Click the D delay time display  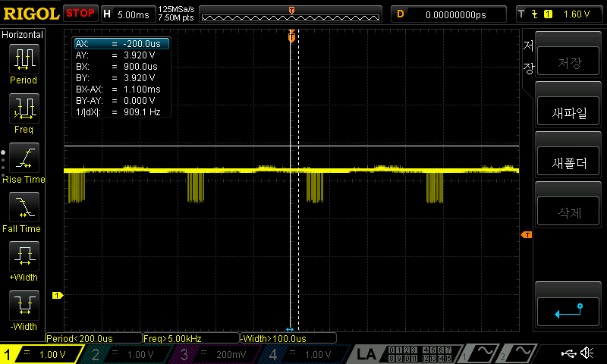[x=448, y=14]
